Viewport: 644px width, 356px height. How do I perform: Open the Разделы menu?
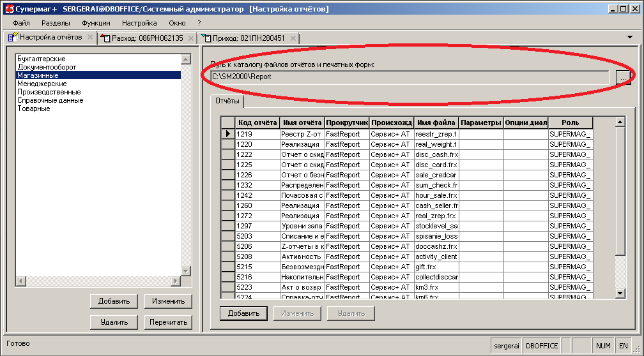pos(56,22)
